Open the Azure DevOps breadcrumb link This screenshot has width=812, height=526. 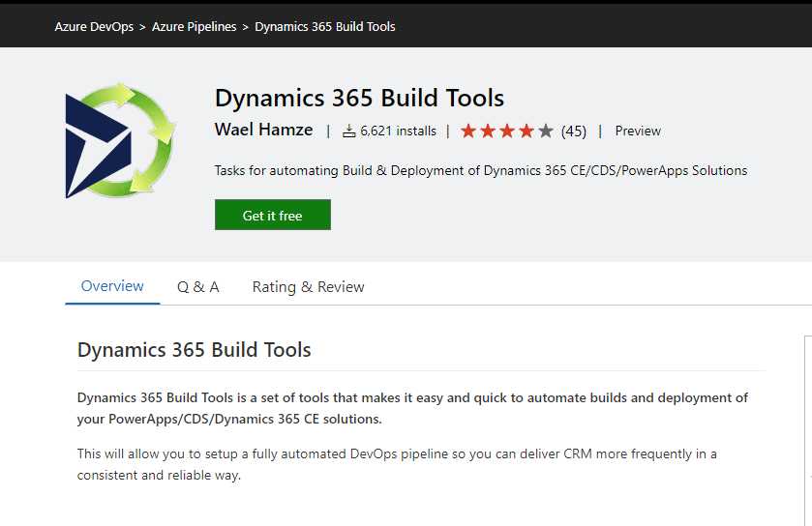[x=94, y=26]
